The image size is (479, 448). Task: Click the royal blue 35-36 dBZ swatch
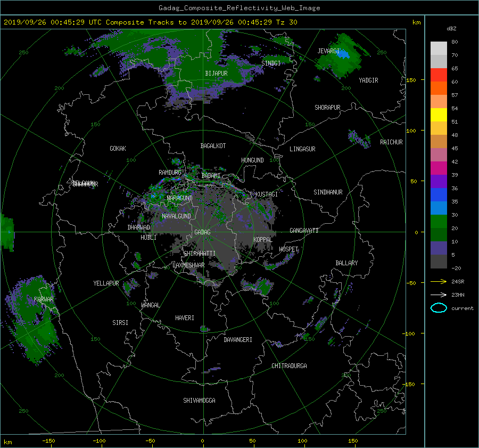tap(439, 195)
